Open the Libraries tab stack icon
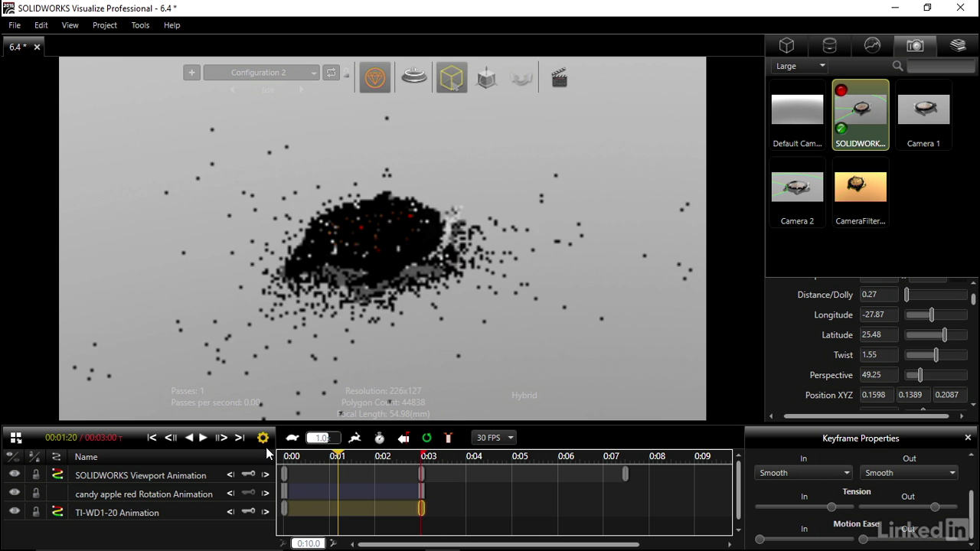Image resolution: width=980 pixels, height=551 pixels. tap(958, 45)
